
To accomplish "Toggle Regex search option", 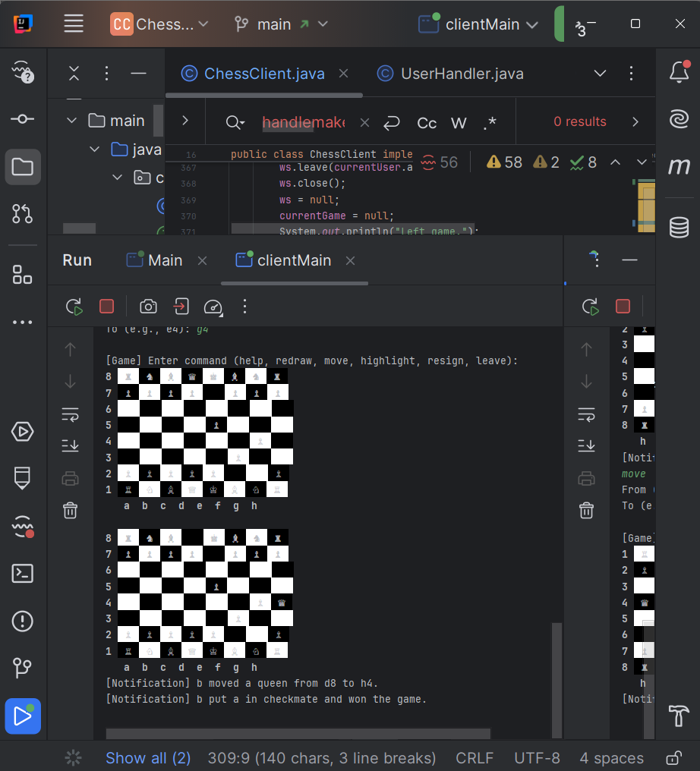I will click(490, 123).
